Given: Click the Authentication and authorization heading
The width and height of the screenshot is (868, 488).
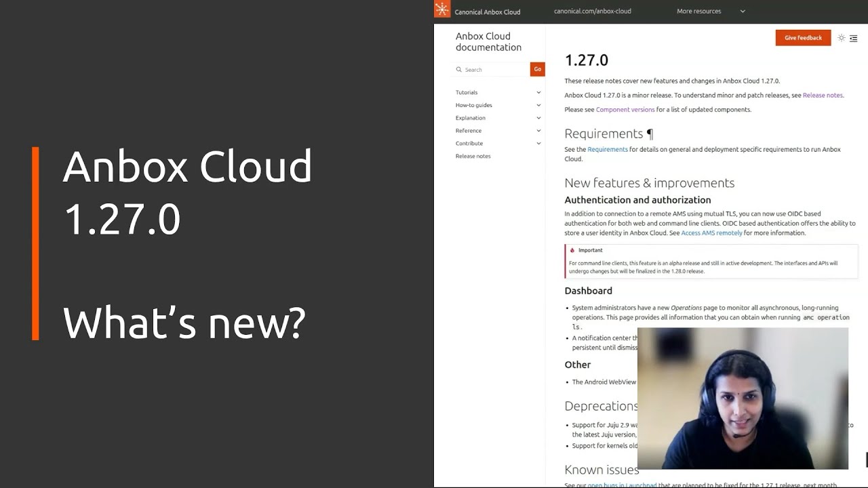Looking at the screenshot, I should [x=638, y=200].
